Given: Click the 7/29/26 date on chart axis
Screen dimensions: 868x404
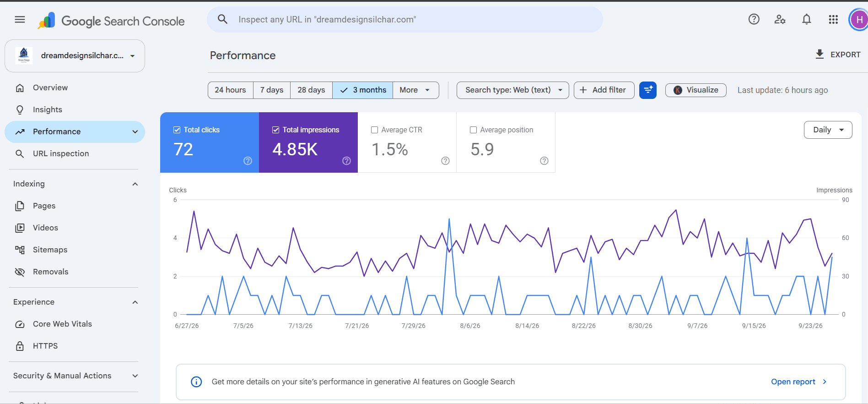Looking at the screenshot, I should pyautogui.click(x=414, y=326).
